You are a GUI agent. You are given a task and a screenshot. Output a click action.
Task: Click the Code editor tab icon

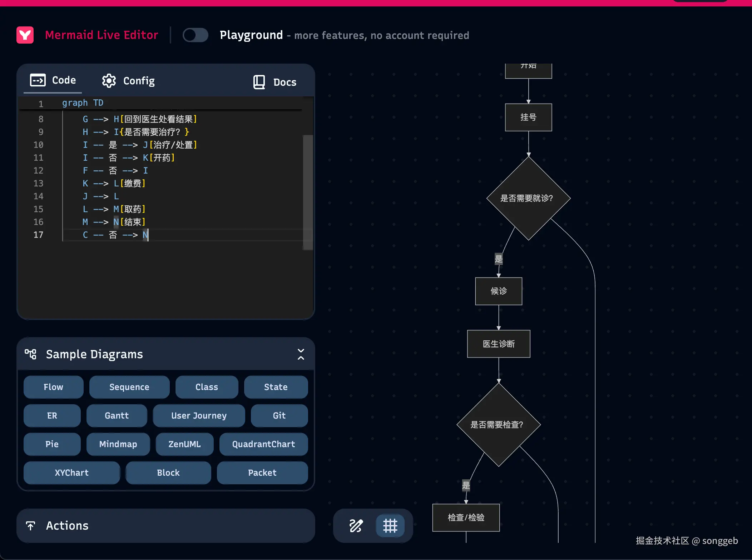38,80
